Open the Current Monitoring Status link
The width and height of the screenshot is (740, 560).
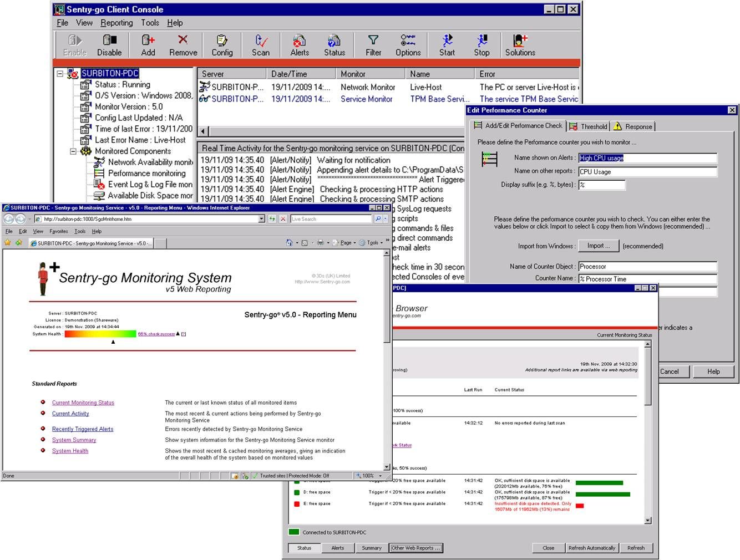(83, 403)
